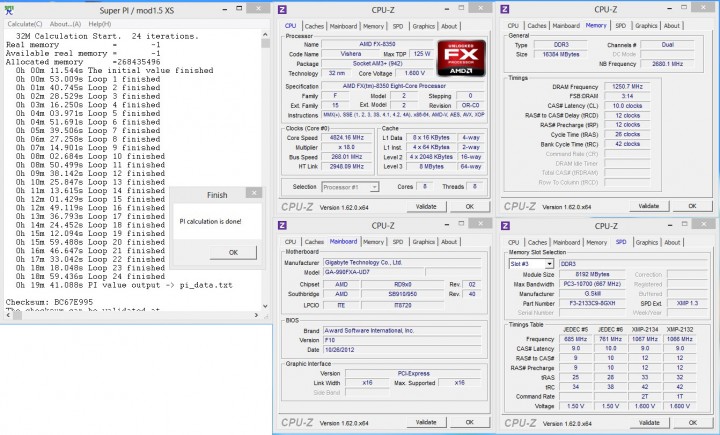The width and height of the screenshot is (720, 435).
Task: Open Caches tab in top-right Memory window
Action: pyautogui.click(x=537, y=26)
